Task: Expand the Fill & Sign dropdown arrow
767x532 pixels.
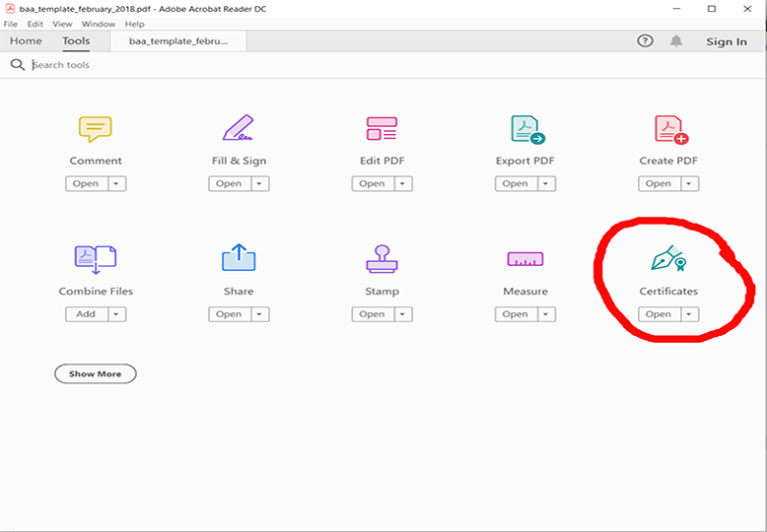Action: pyautogui.click(x=260, y=184)
